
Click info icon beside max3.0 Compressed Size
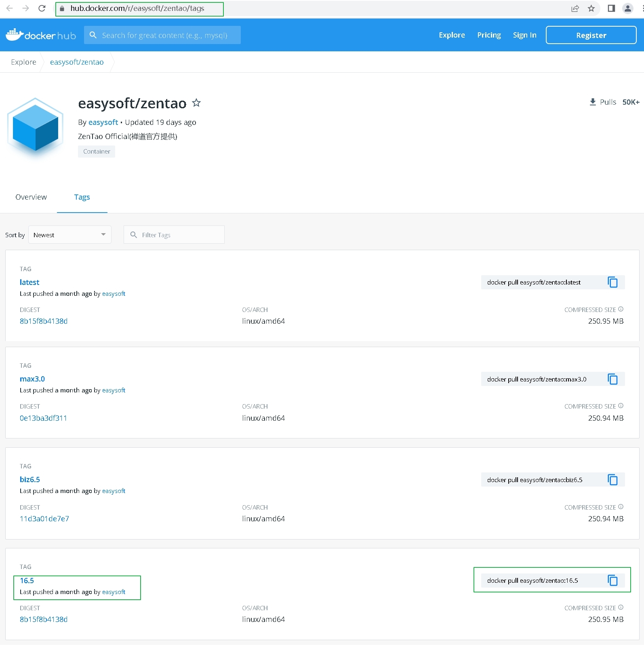click(621, 406)
